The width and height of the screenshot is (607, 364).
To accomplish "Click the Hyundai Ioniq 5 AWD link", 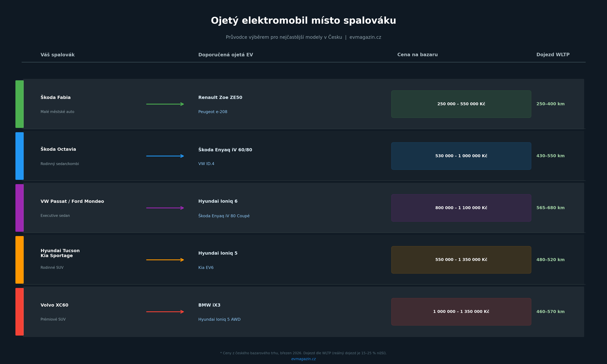I will [219, 319].
